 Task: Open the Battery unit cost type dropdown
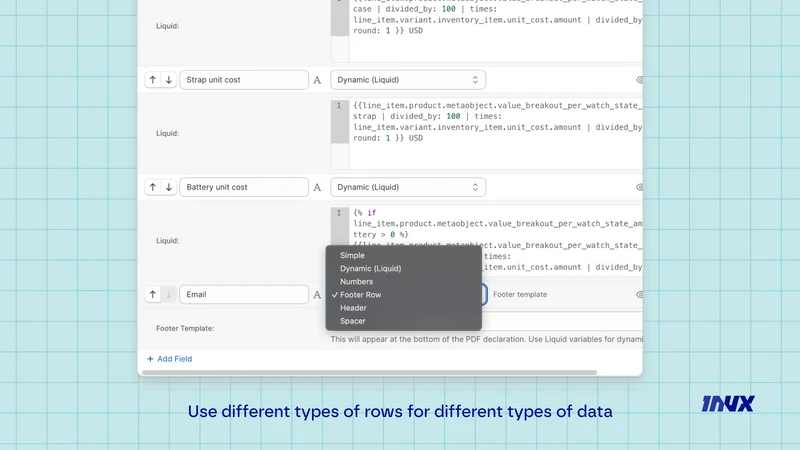click(408, 187)
